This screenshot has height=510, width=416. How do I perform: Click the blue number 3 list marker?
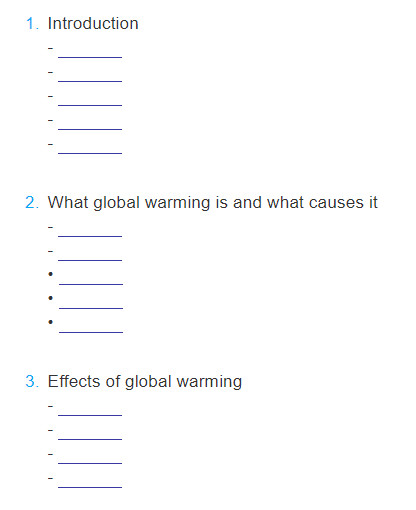[x=32, y=382]
